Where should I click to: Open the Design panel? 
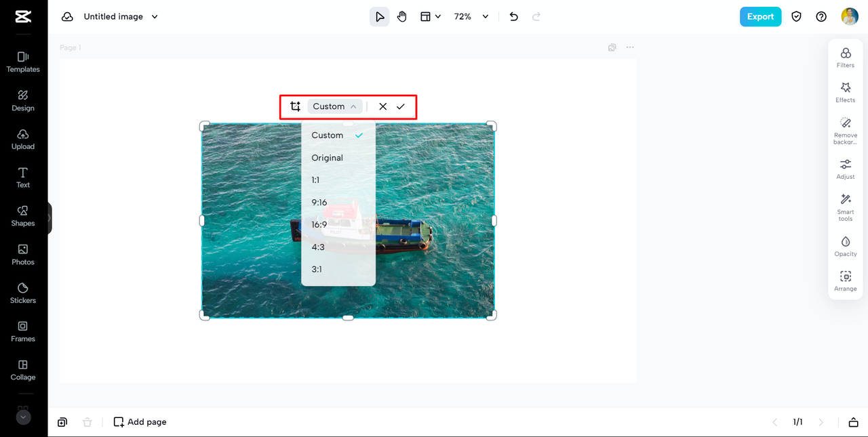click(23, 100)
